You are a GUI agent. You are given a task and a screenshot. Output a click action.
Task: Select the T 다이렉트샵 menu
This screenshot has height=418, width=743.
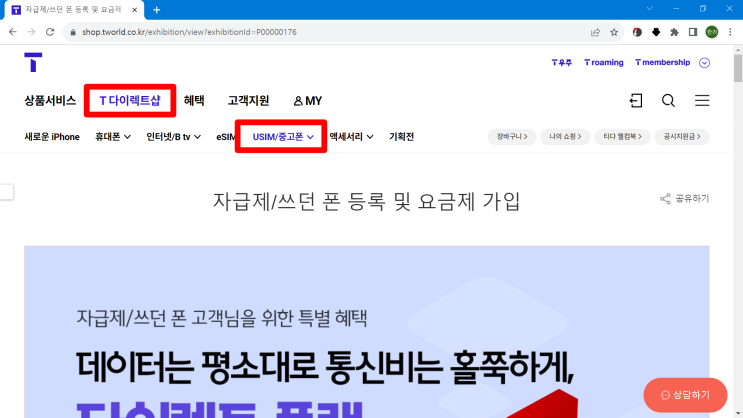coord(130,100)
